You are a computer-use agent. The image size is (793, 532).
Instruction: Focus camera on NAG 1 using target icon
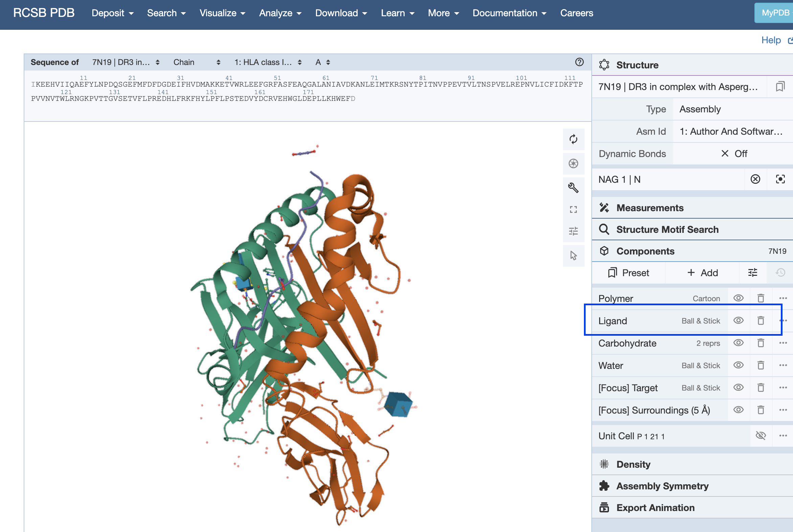point(780,179)
